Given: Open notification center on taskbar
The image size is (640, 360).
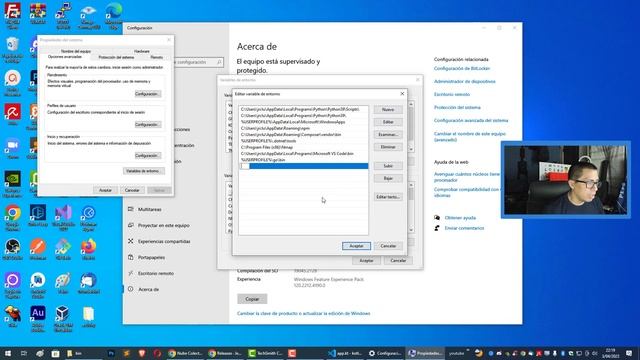Looking at the screenshot, I should (x=629, y=353).
